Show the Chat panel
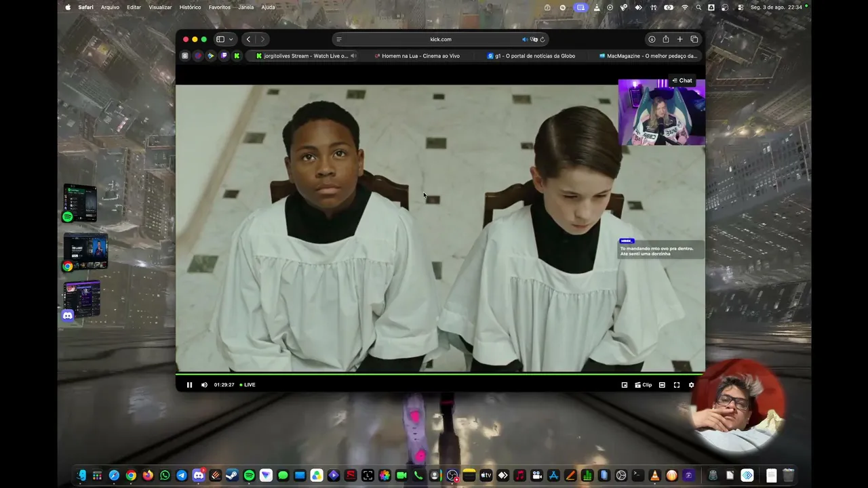Image resolution: width=868 pixels, height=488 pixels. 682,81
